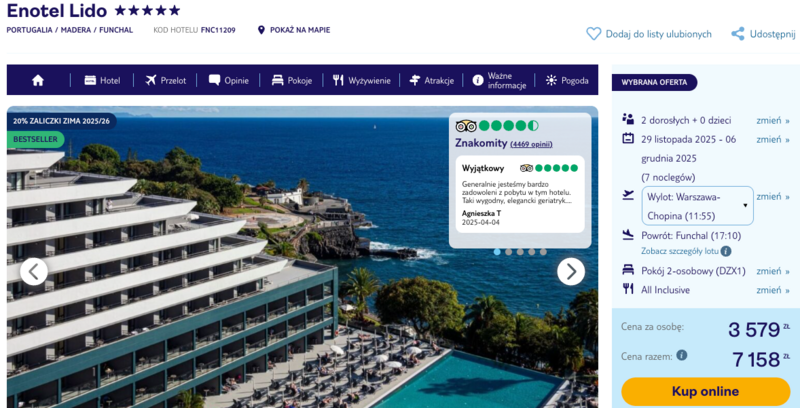Screen dimensions: 800x408
Task: Click the share icon beside Udostępnij
Action: 738,33
